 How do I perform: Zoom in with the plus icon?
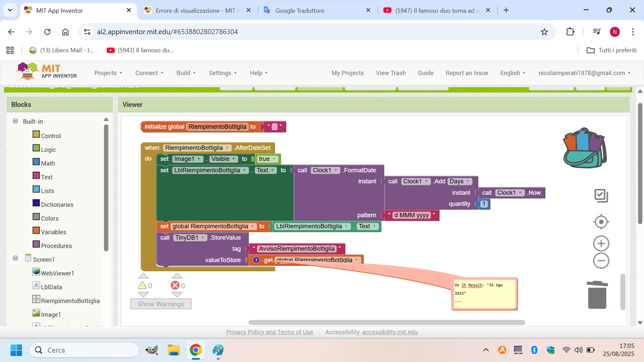[x=601, y=244]
